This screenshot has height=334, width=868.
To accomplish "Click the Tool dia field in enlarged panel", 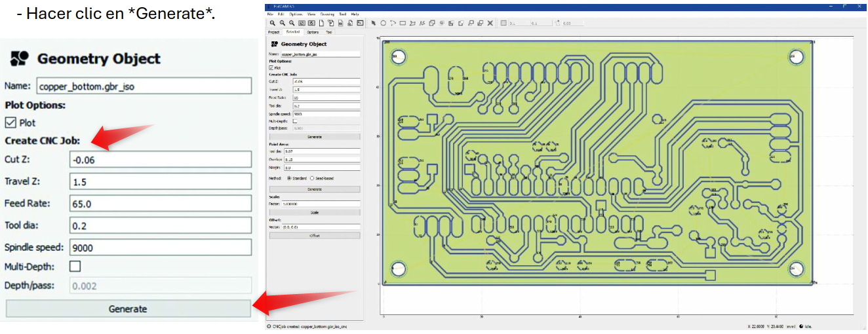I will coord(161,226).
